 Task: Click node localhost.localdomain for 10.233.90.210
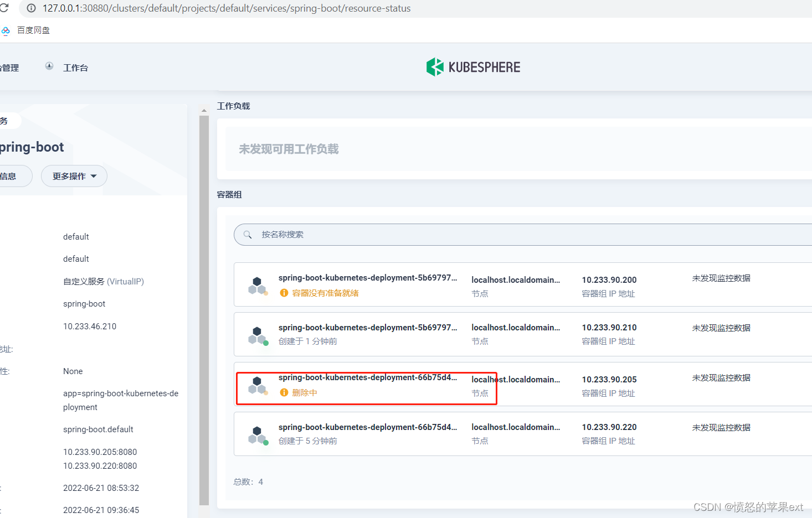tap(516, 328)
